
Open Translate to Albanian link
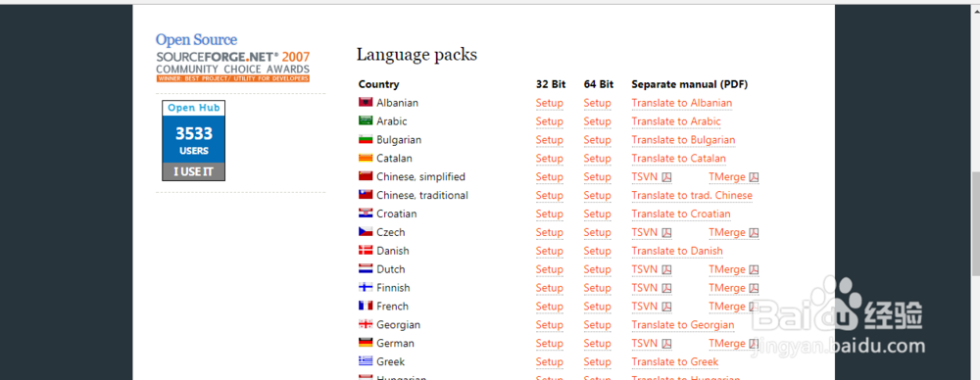point(681,103)
